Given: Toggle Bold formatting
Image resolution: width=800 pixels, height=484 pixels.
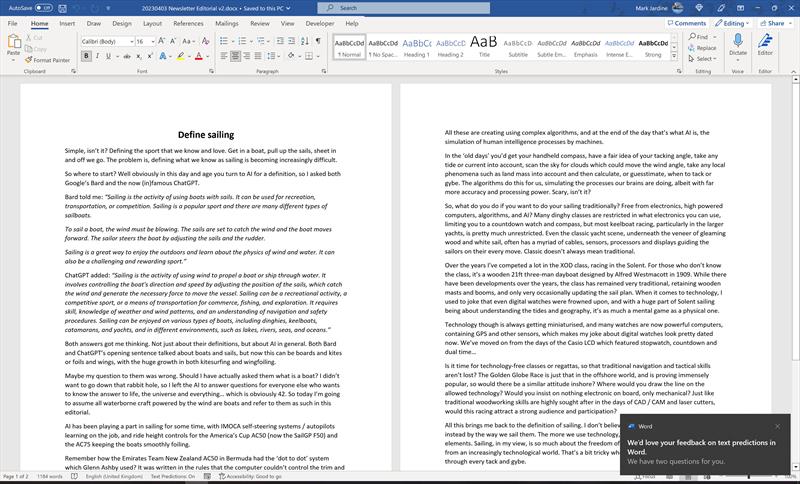Looking at the screenshot, I should 86,56.
